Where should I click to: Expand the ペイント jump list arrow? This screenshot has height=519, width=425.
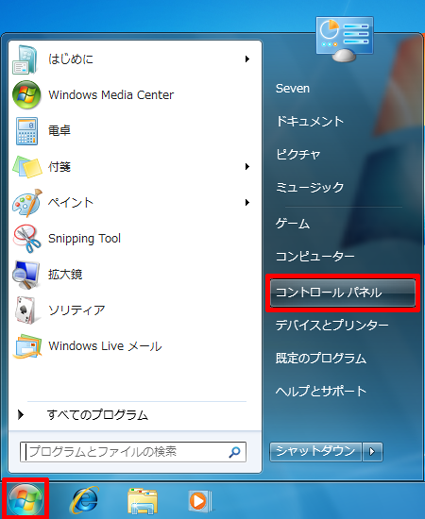(x=247, y=202)
